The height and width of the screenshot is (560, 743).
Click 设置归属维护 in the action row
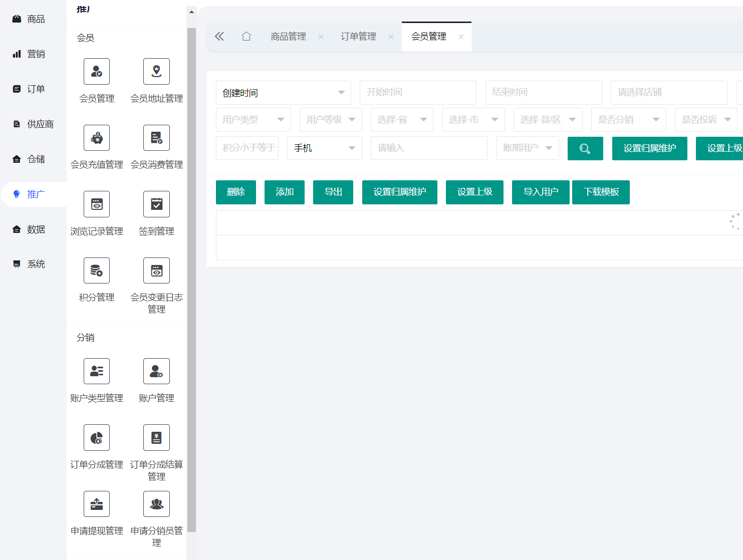coord(400,192)
